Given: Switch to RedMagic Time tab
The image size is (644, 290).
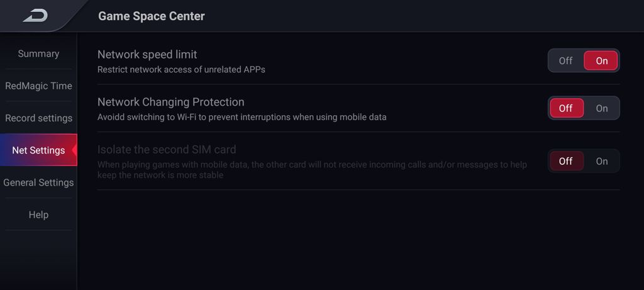Looking at the screenshot, I should coord(38,86).
